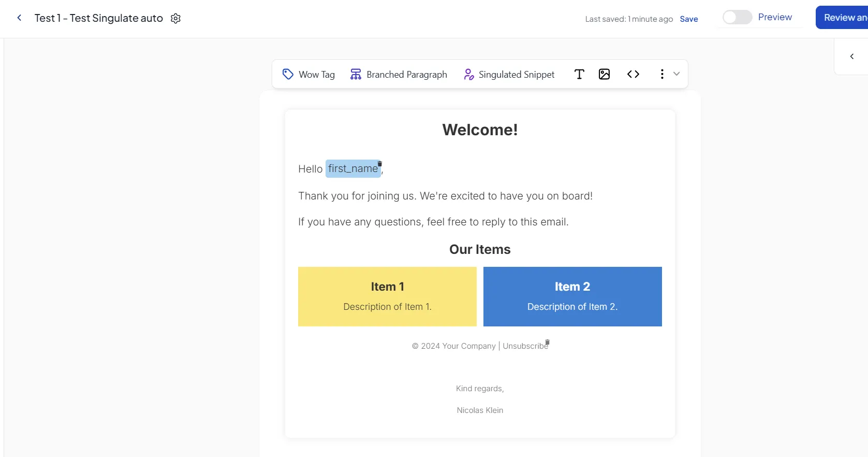Image resolution: width=868 pixels, height=457 pixels.
Task: Click 'Description of Item 1.' text
Action: (x=387, y=307)
